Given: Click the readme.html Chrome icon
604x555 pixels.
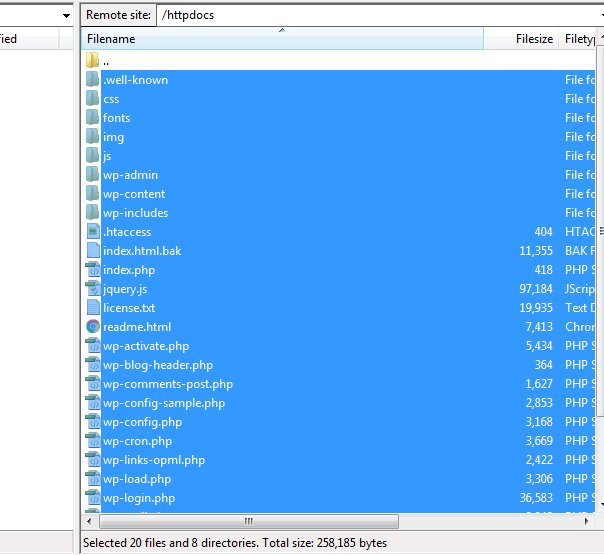Looking at the screenshot, I should pos(93,327).
